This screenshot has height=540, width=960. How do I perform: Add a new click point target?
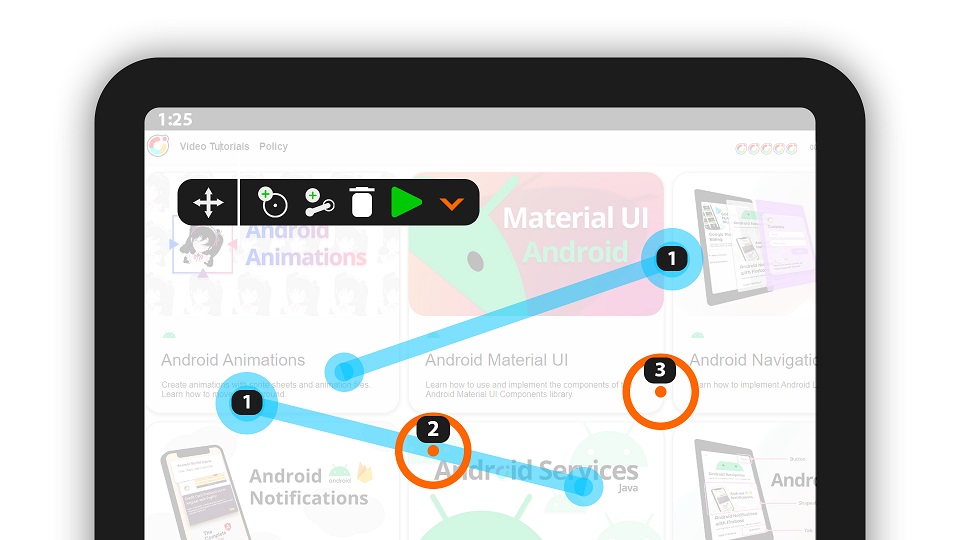coord(272,202)
